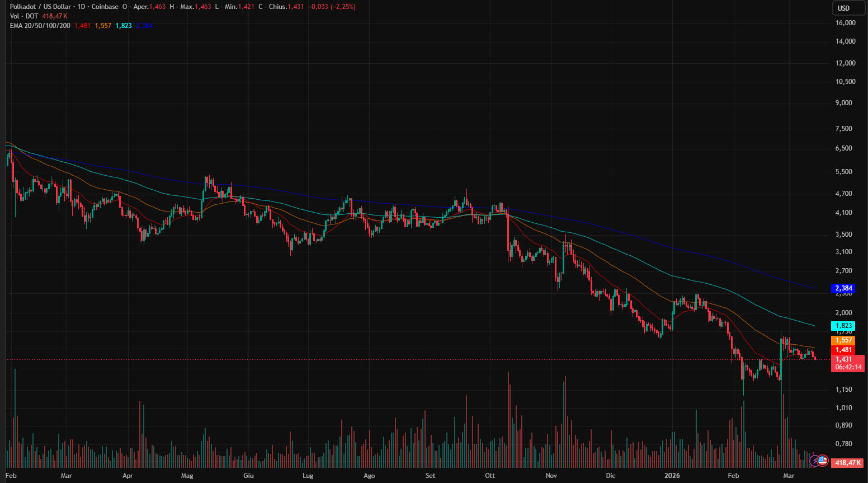Click the Mag label on time axis
The height and width of the screenshot is (483, 868).
187,476
